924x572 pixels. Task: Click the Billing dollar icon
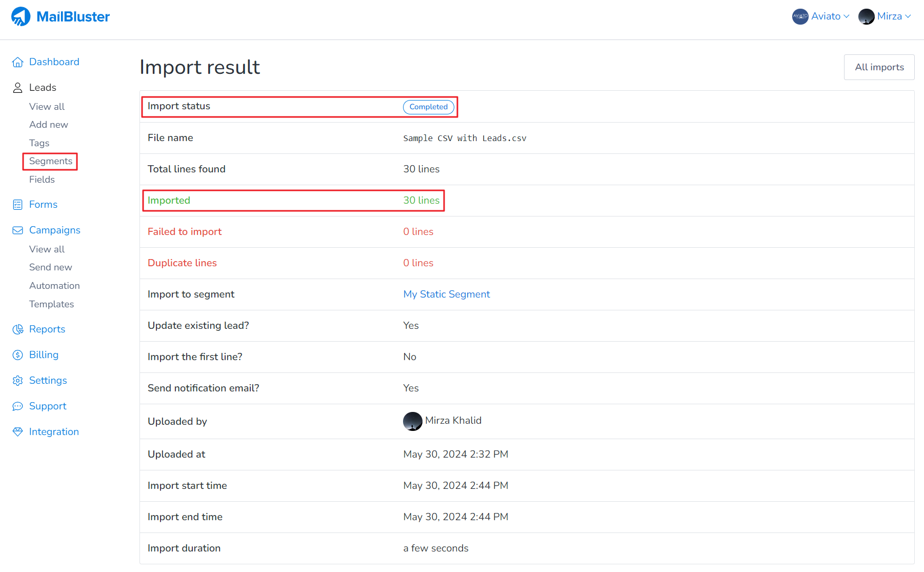click(18, 355)
